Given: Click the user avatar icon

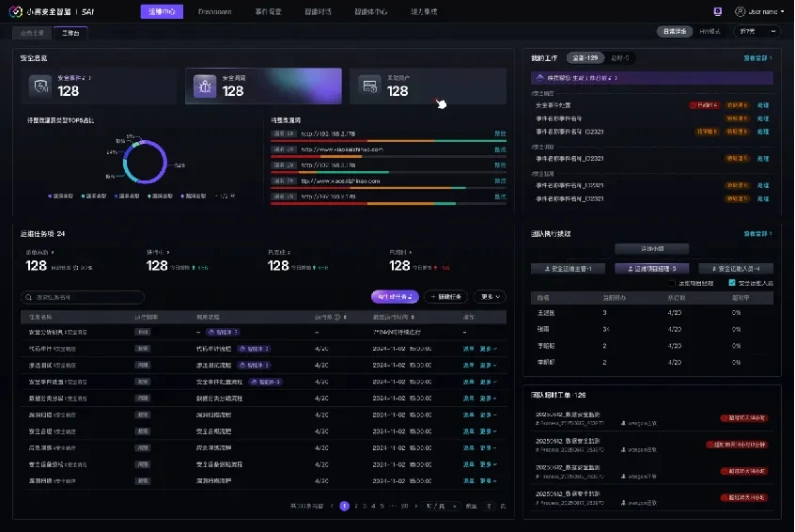Looking at the screenshot, I should [x=739, y=11].
